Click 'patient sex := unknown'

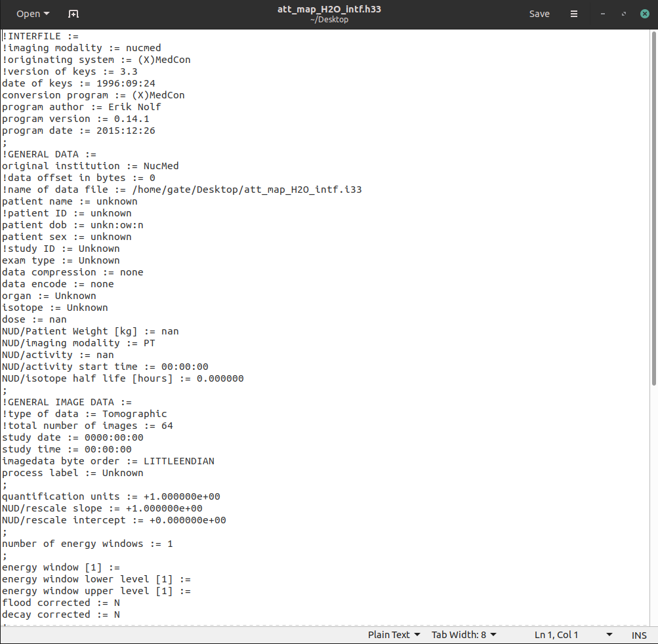pos(67,237)
